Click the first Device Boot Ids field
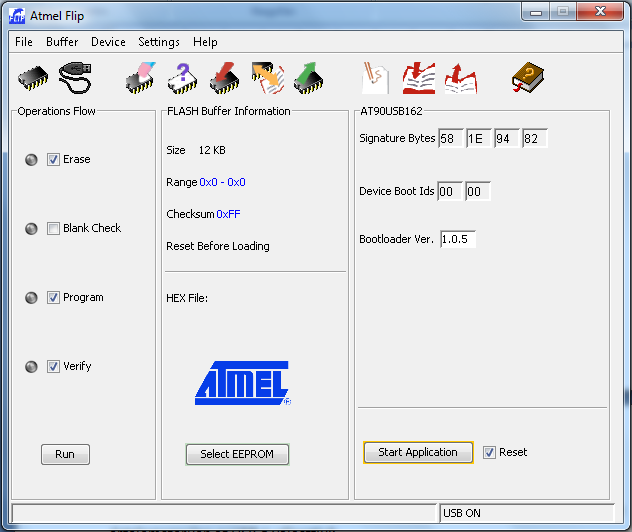 [450, 191]
